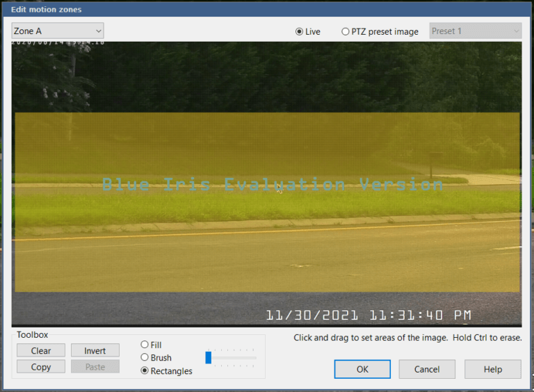Open the Zone A dropdown
Viewport: 534px width, 392px height.
point(58,31)
